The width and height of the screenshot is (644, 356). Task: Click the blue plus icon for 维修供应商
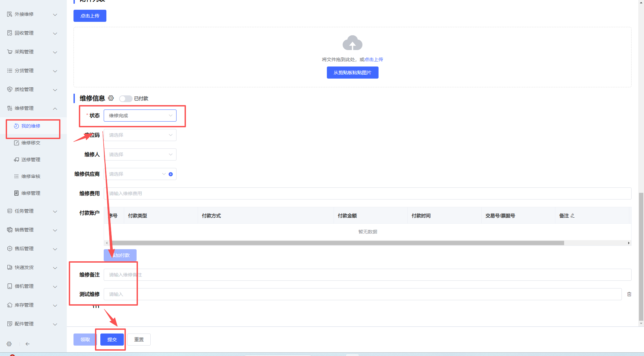(x=170, y=174)
